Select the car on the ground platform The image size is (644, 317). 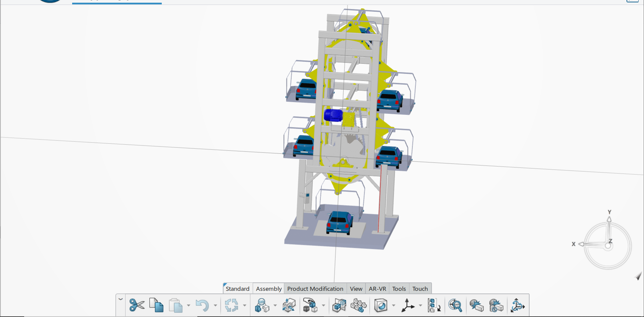339,223
